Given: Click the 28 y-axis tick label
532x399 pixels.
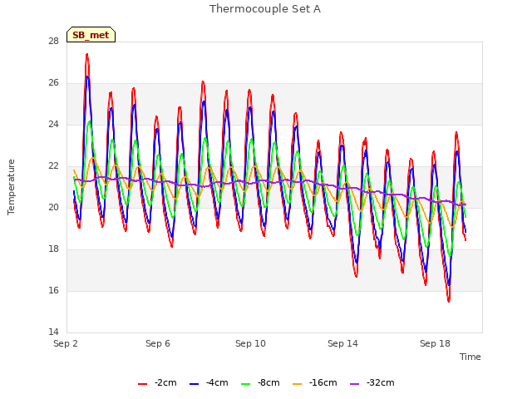Looking at the screenshot, I should (x=53, y=42).
